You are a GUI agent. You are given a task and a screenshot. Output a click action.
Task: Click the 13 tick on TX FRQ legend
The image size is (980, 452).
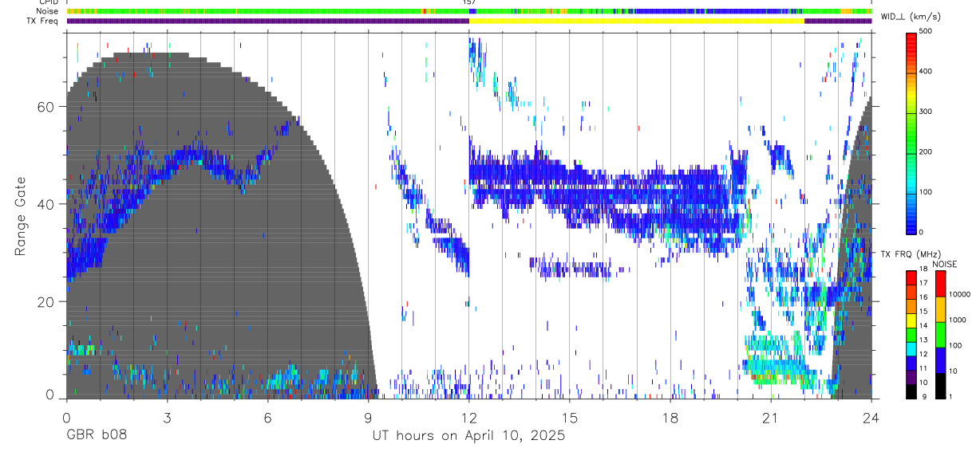923,340
